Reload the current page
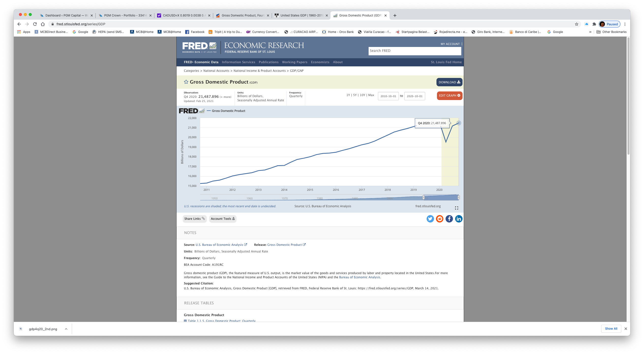The image size is (644, 354). click(x=35, y=24)
